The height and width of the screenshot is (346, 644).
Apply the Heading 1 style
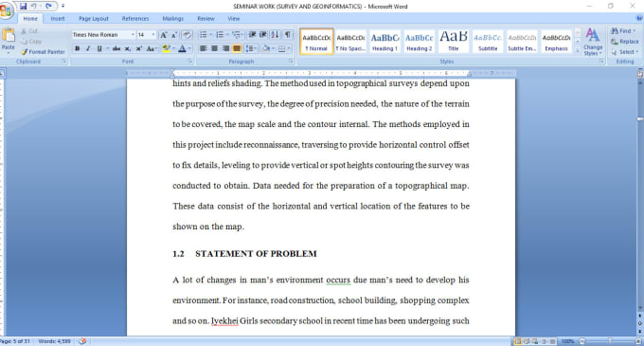click(385, 42)
